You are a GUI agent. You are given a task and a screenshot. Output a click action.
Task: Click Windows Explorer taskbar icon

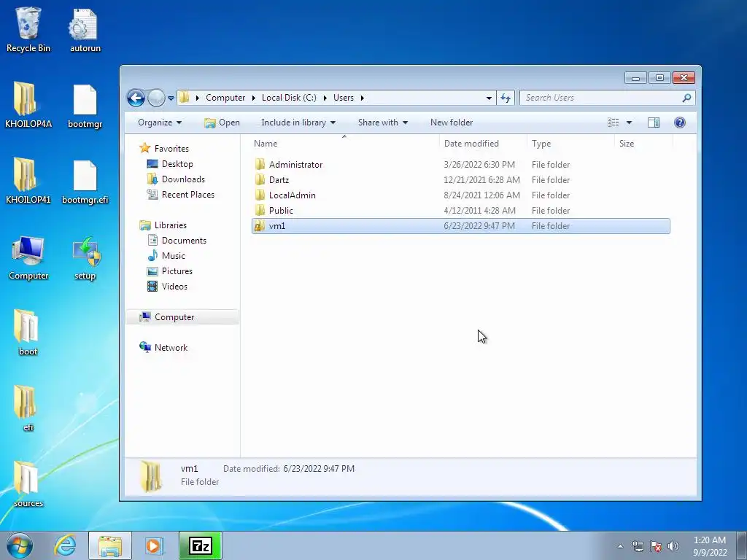(x=110, y=545)
